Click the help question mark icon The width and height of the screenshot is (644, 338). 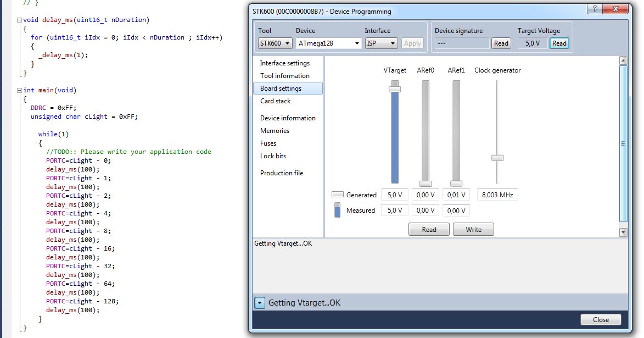click(595, 9)
